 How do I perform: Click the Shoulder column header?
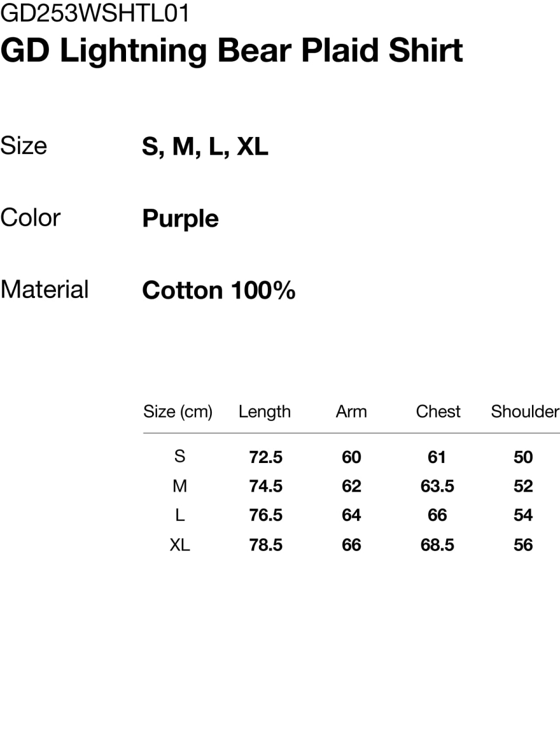[x=524, y=412]
